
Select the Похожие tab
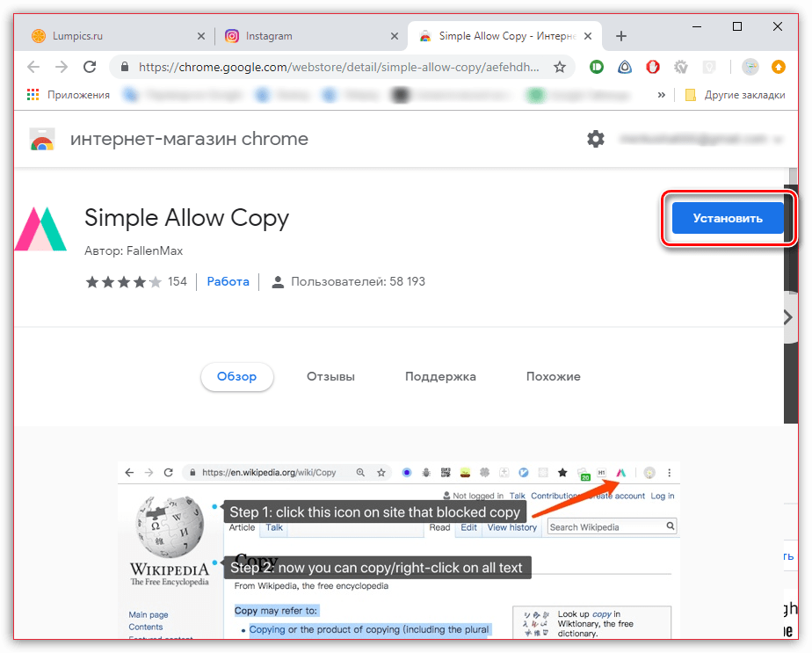pos(553,376)
